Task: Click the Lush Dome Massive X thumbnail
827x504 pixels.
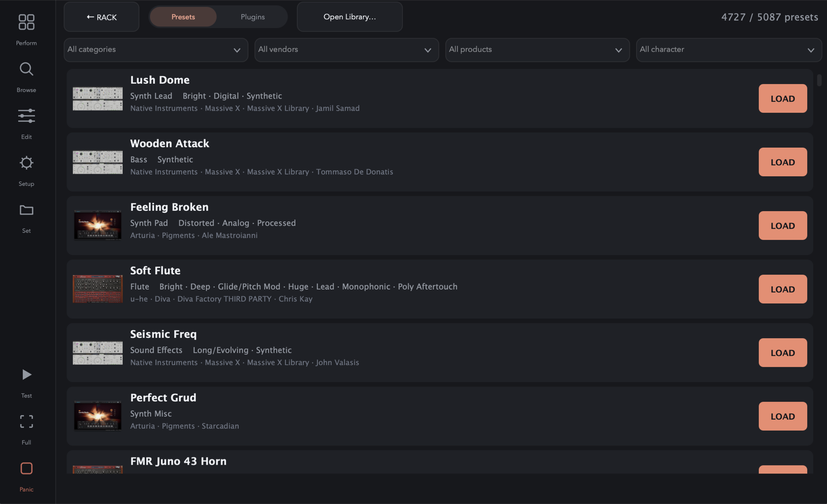Action: click(98, 99)
